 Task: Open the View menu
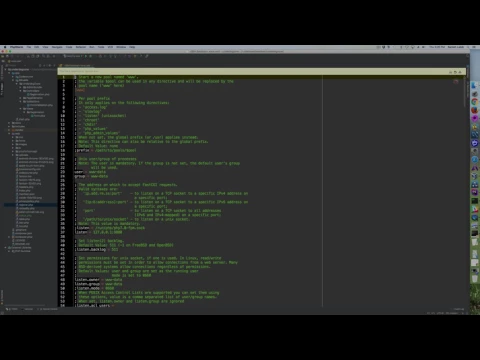click(x=45, y=47)
